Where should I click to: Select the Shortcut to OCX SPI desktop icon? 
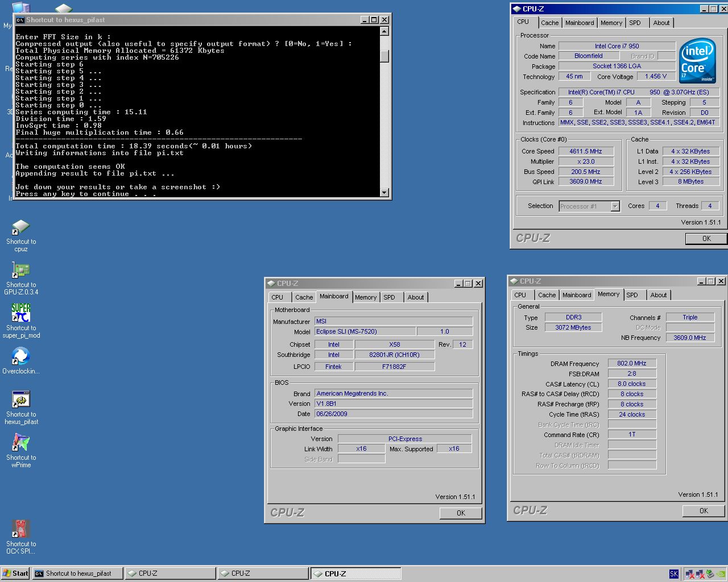21,537
